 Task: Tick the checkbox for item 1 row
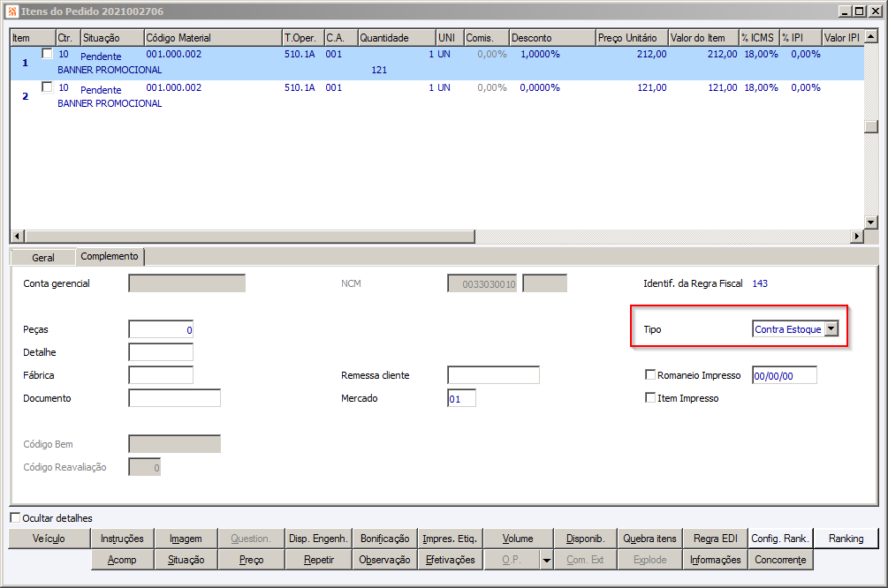tap(48, 54)
